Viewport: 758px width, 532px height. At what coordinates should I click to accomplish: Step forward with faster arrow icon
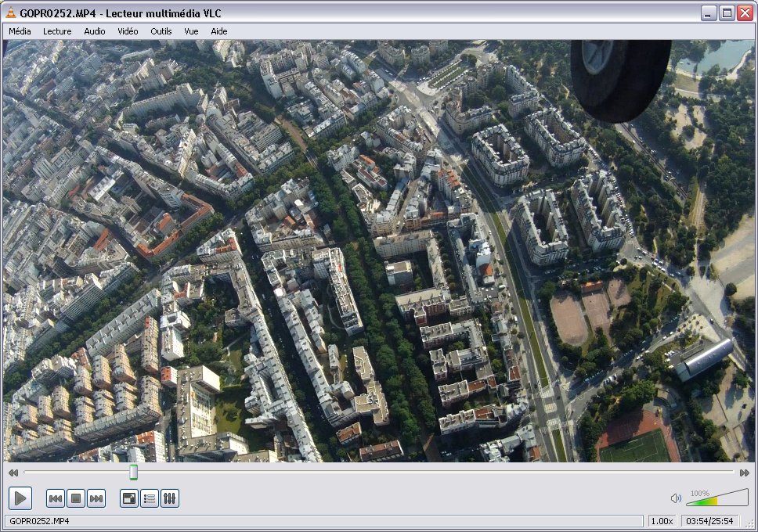point(744,473)
